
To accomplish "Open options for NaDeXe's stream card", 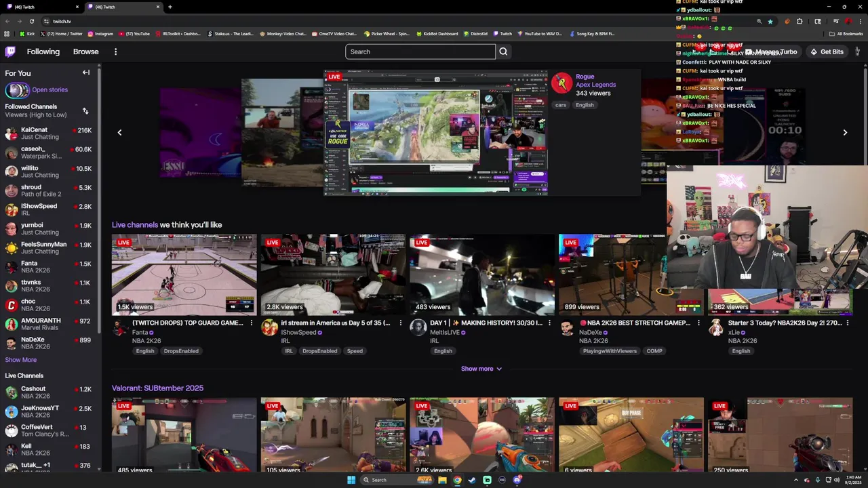I will pos(698,323).
